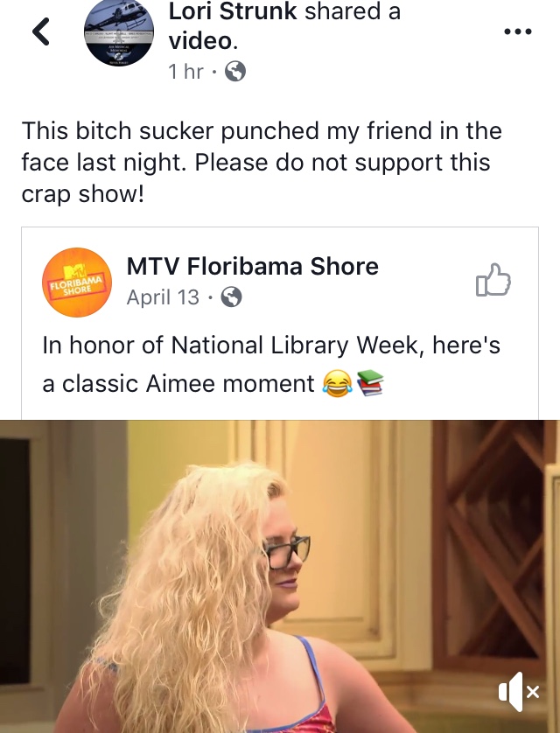Play the shared Aimee video
560x733 pixels.
tap(280, 576)
